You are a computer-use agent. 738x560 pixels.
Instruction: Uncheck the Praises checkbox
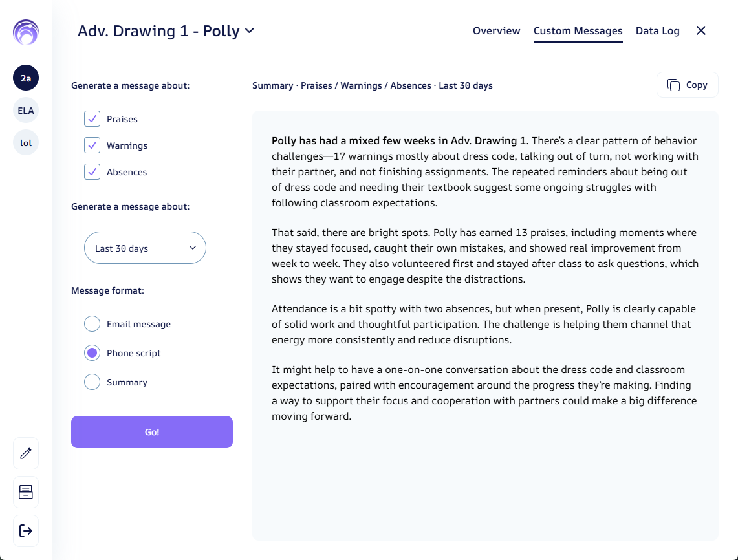click(92, 119)
